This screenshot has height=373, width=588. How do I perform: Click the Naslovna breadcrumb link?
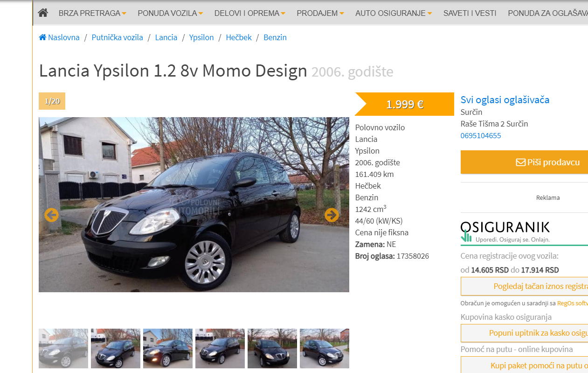point(59,37)
